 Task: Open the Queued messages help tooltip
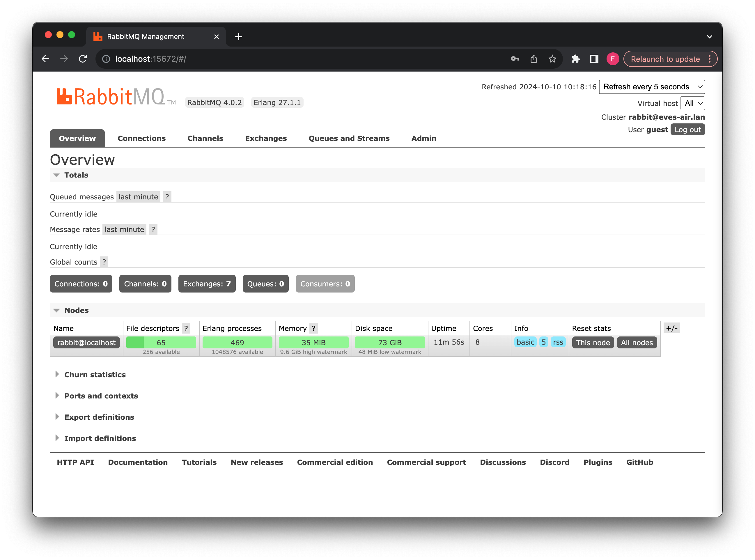coord(167,196)
